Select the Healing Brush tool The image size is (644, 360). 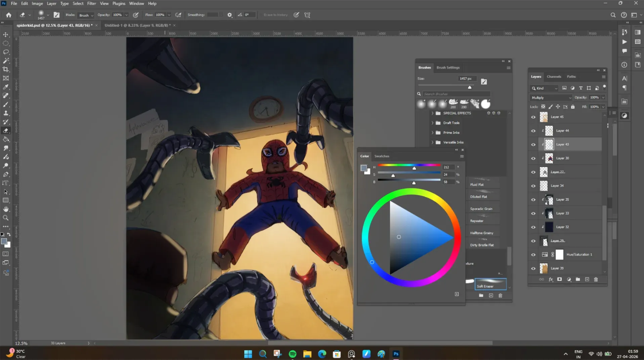[6, 96]
